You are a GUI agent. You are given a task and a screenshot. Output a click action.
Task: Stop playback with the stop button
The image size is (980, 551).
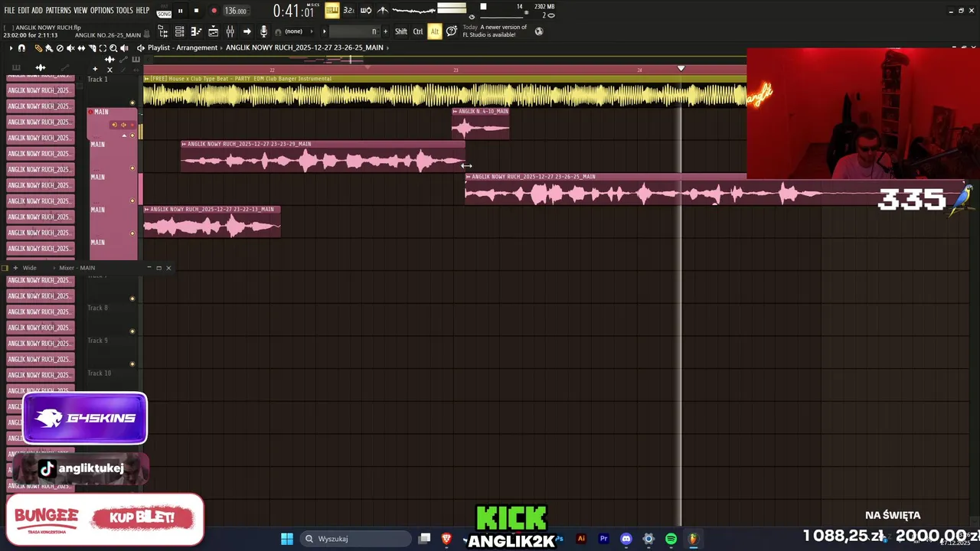tap(196, 11)
